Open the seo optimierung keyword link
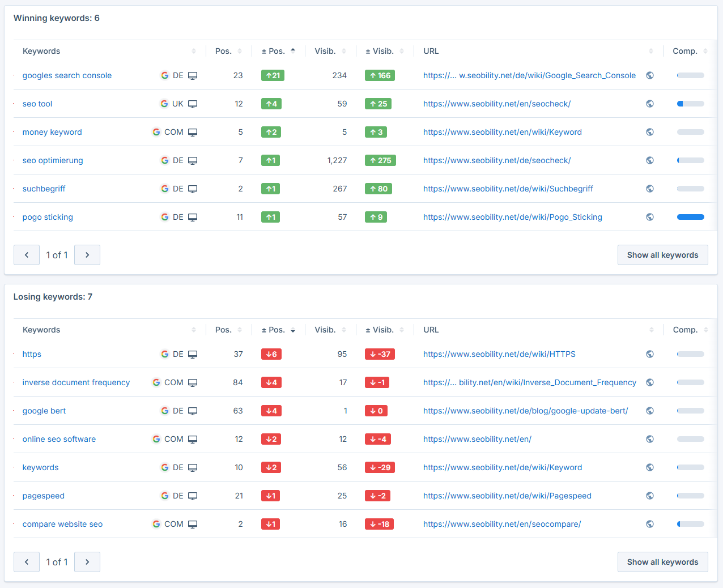 [53, 160]
